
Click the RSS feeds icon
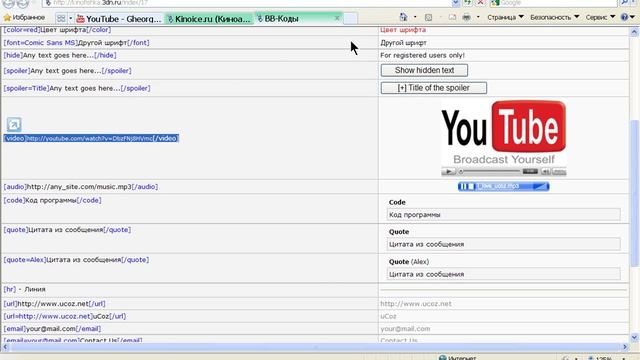tap(428, 17)
